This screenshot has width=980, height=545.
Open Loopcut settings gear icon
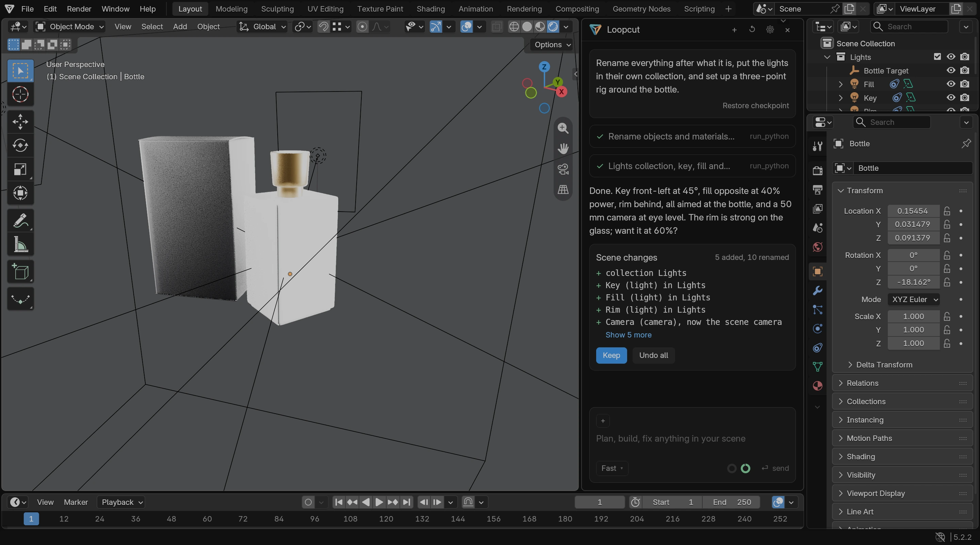tap(770, 30)
